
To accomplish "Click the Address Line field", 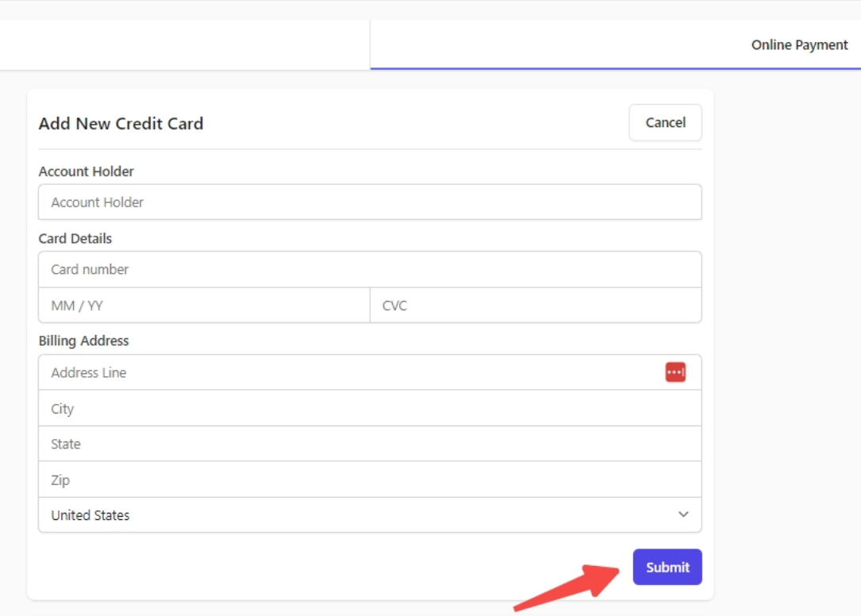I will 370,372.
